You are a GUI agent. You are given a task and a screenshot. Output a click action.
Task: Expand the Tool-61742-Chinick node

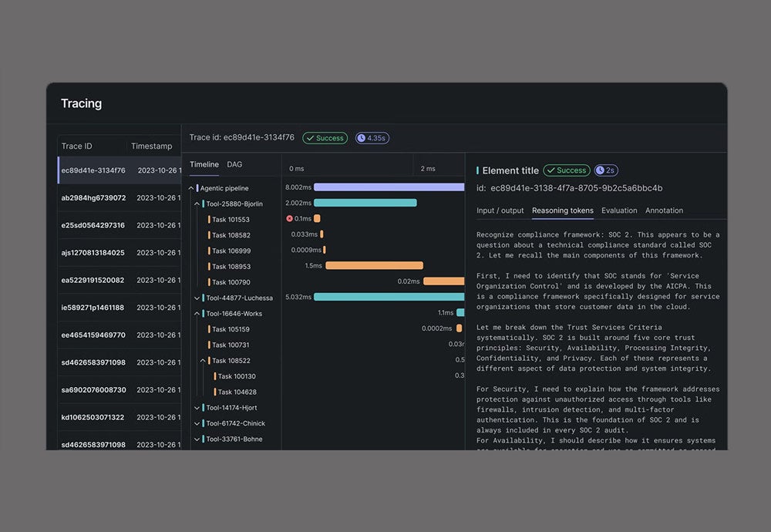coord(197,423)
